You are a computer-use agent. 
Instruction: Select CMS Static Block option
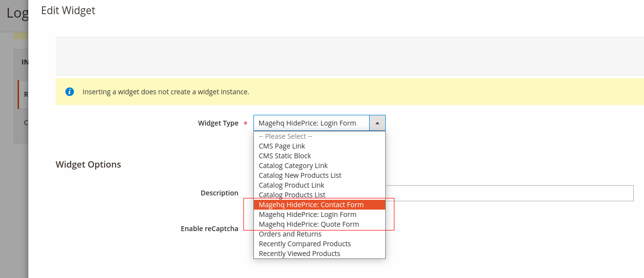[x=319, y=156]
